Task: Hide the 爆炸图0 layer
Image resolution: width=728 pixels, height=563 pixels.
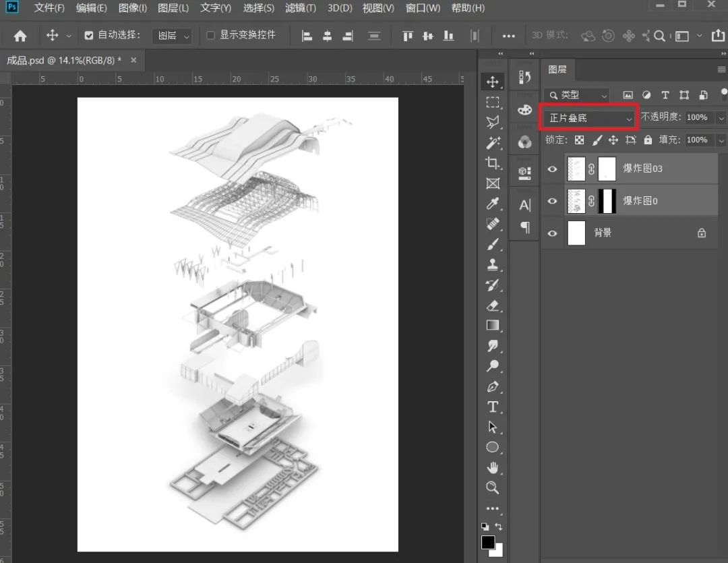Action: [x=552, y=201]
